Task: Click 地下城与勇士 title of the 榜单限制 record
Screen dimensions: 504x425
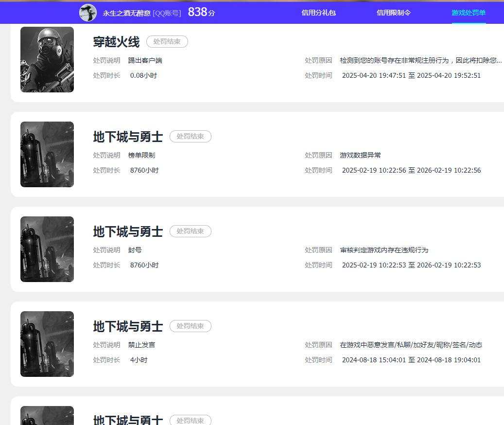Action: [128, 137]
